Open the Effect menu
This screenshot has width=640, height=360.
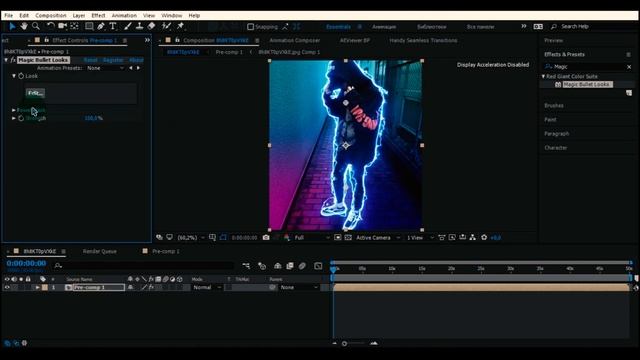[x=98, y=16]
